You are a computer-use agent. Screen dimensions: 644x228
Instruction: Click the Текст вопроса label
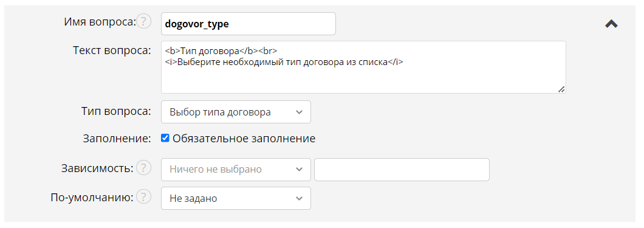point(112,50)
